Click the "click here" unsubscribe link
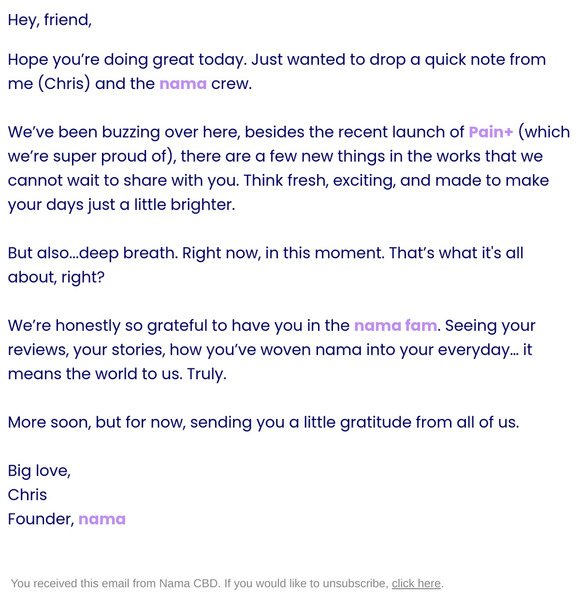This screenshot has height=594, width=580. coord(416,583)
